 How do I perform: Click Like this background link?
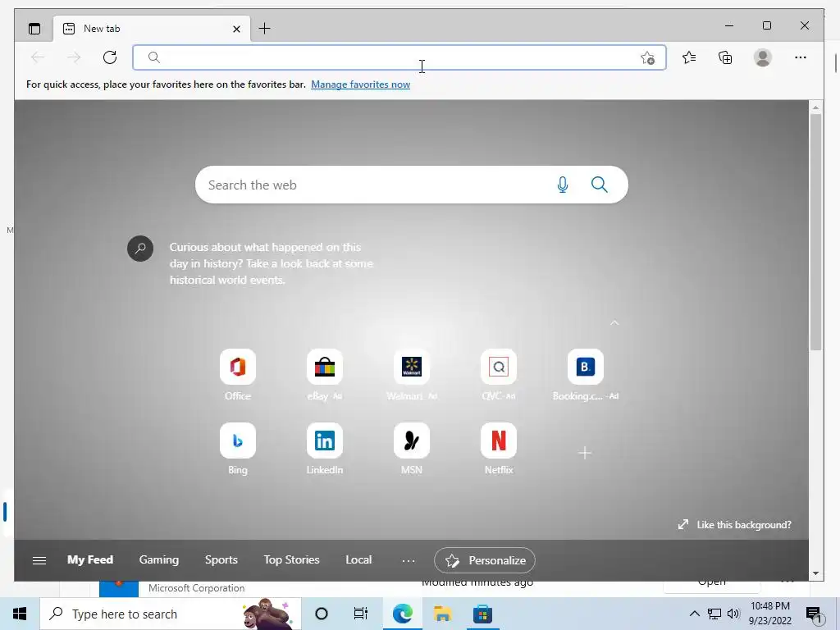pyautogui.click(x=734, y=525)
